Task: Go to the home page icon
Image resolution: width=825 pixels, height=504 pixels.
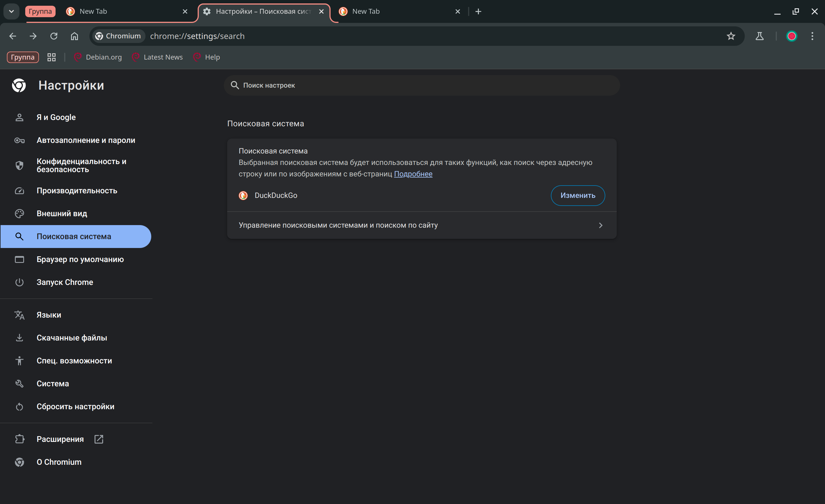Action: coord(74,36)
